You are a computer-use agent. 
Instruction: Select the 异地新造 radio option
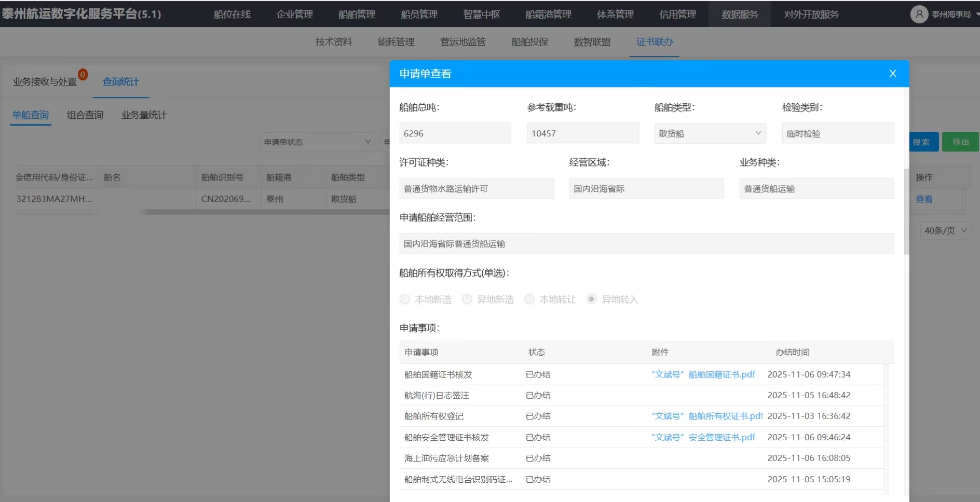point(467,299)
